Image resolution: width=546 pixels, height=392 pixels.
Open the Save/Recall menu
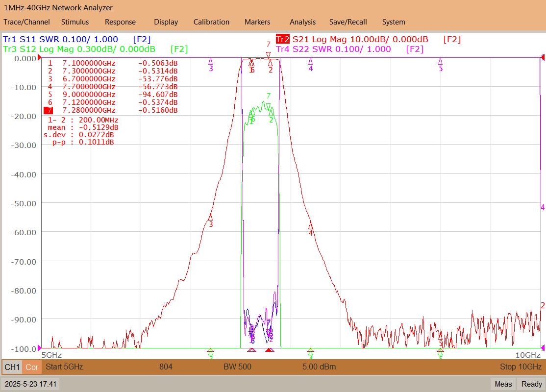348,22
